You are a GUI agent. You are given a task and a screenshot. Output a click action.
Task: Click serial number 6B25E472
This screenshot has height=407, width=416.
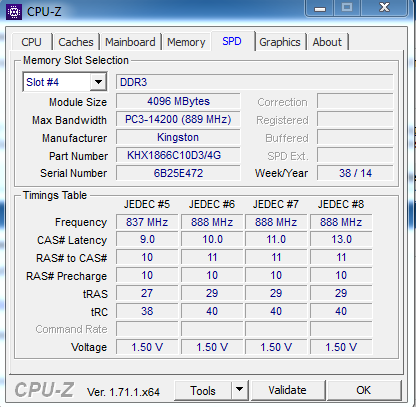point(178,173)
